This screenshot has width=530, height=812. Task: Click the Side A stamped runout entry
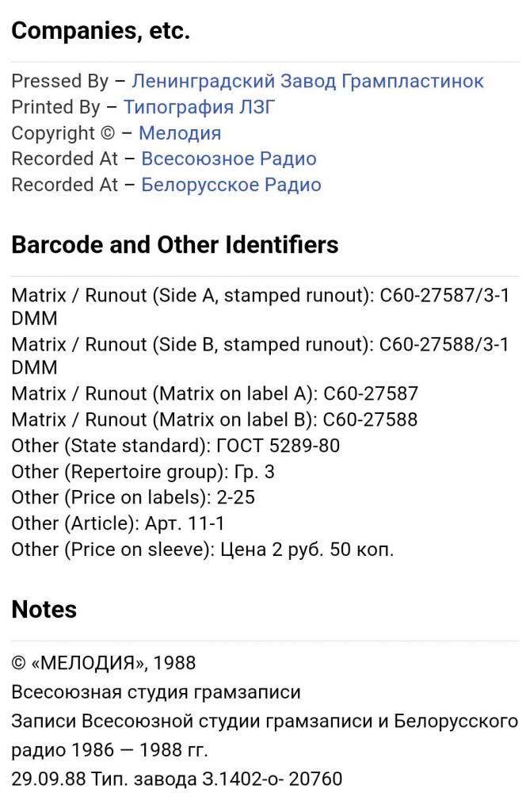(x=260, y=296)
